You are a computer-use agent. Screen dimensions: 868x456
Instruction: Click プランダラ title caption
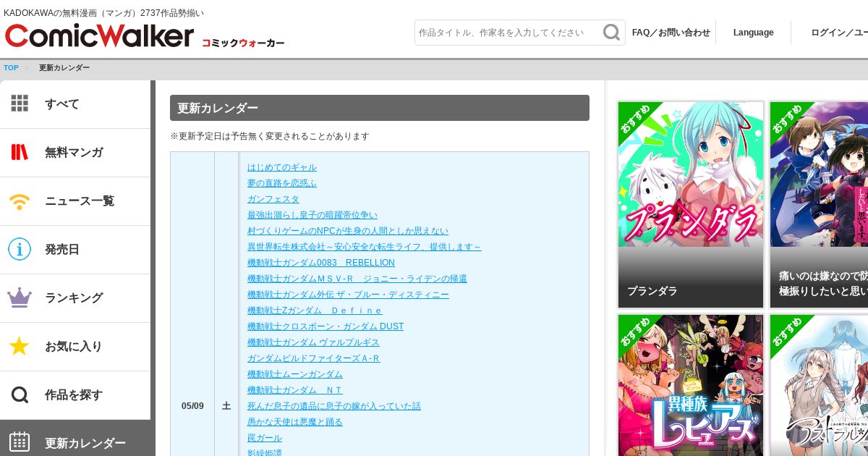click(652, 291)
